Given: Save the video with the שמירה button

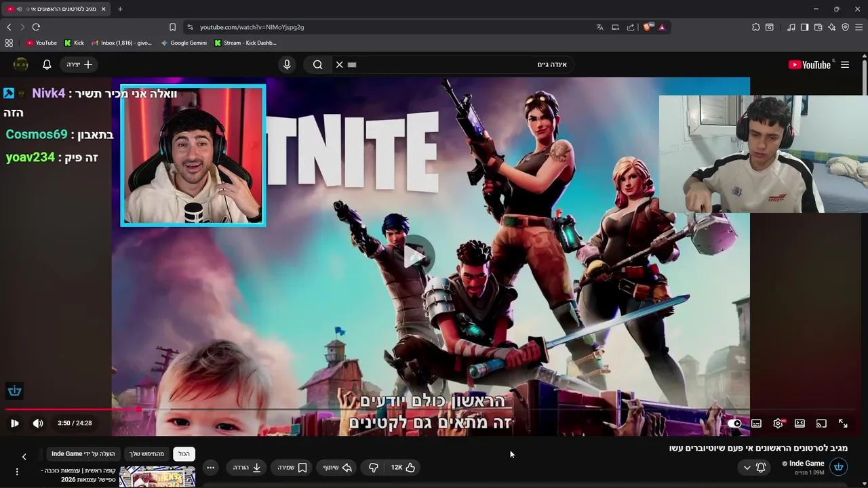Looking at the screenshot, I should tap(292, 468).
